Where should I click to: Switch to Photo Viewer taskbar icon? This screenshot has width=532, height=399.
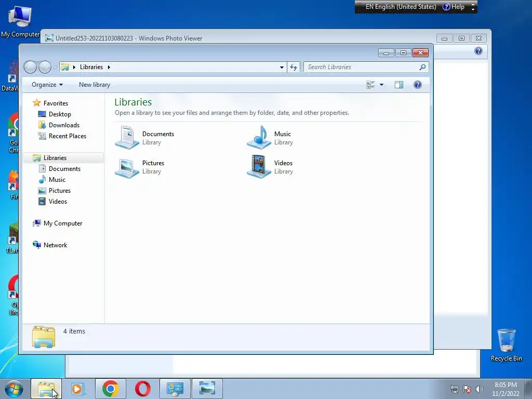point(207,389)
